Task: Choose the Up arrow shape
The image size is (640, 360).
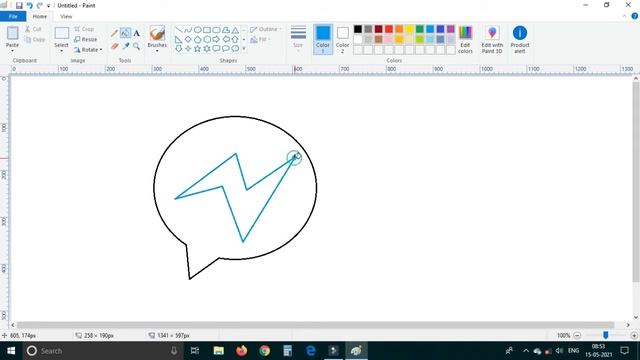Action: click(x=235, y=40)
